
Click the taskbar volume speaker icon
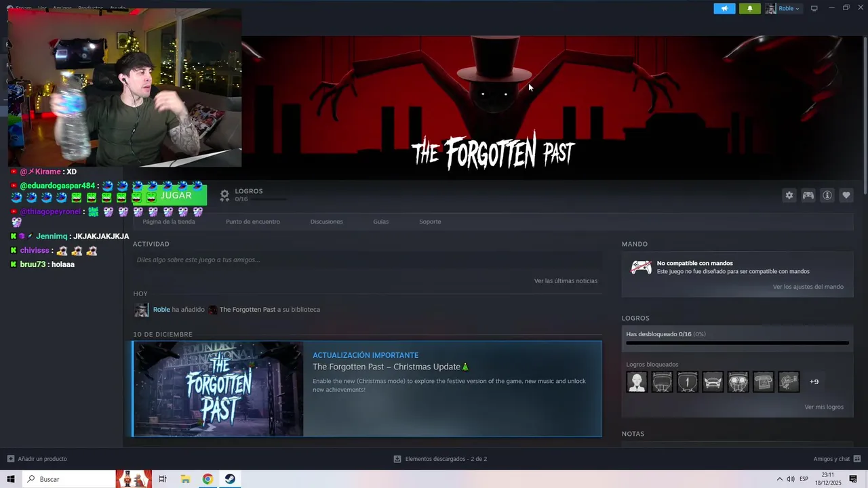pyautogui.click(x=791, y=479)
